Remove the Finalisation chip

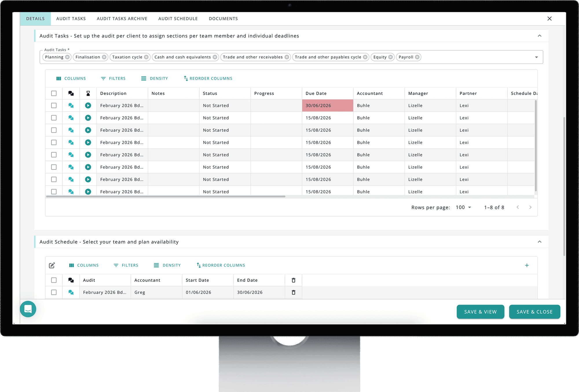click(104, 57)
